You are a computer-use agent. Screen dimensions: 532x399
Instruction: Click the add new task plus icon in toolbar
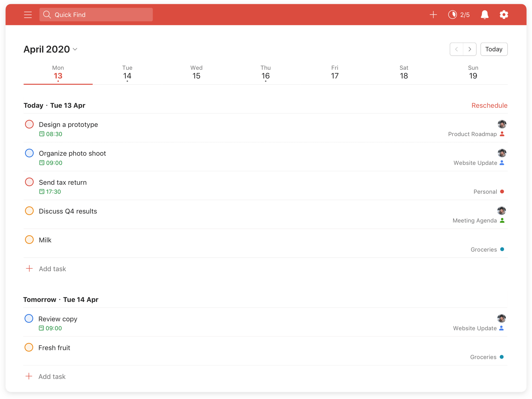click(433, 14)
